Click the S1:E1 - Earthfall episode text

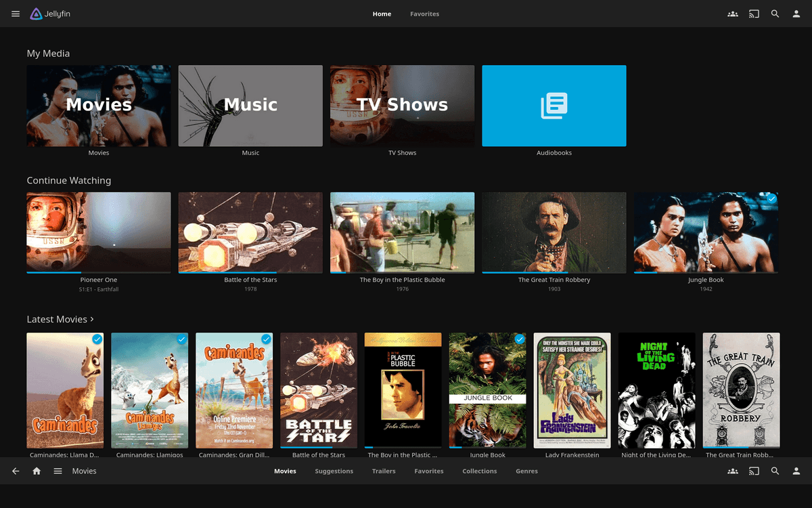99,289
